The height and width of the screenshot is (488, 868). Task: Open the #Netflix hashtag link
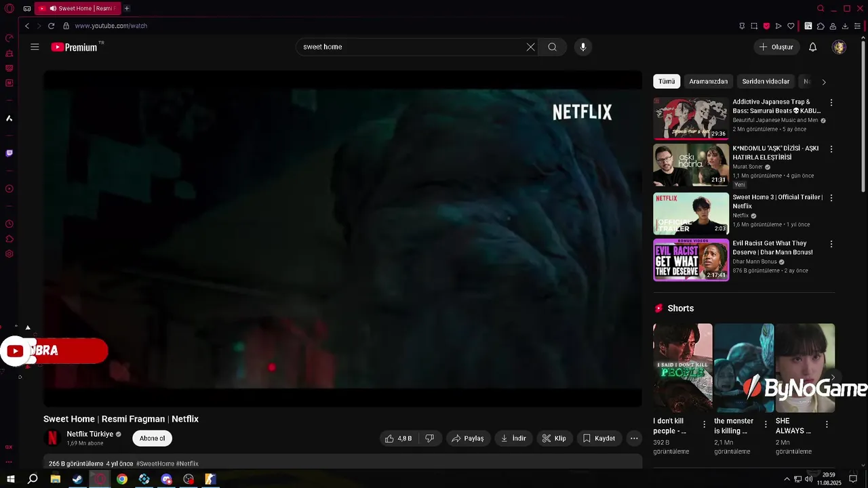click(187, 464)
